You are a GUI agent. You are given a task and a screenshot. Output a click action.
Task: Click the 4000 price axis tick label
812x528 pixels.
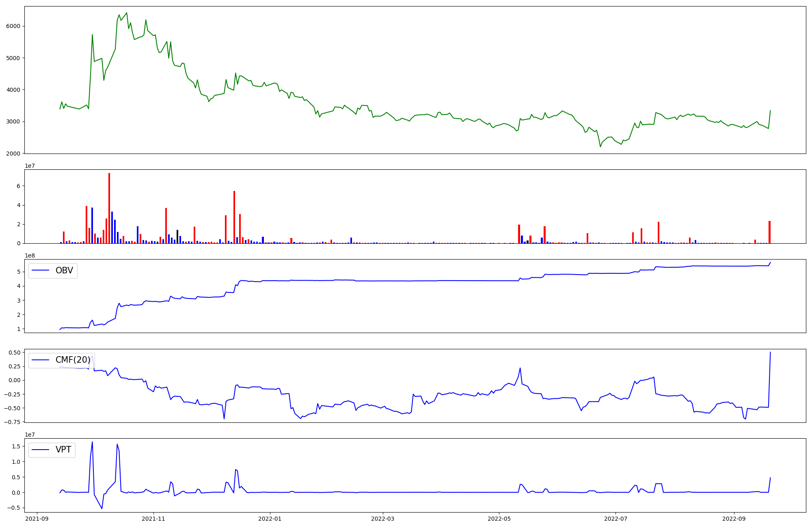pyautogui.click(x=13, y=90)
